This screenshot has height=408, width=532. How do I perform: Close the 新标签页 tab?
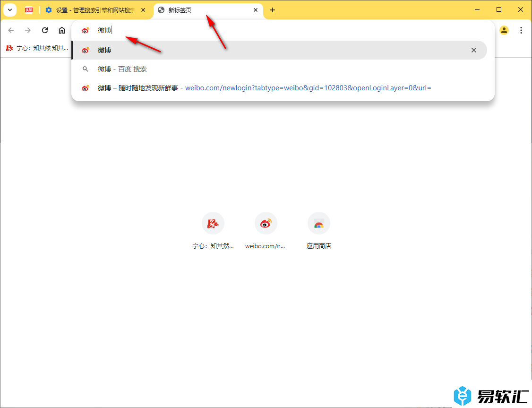pyautogui.click(x=256, y=10)
